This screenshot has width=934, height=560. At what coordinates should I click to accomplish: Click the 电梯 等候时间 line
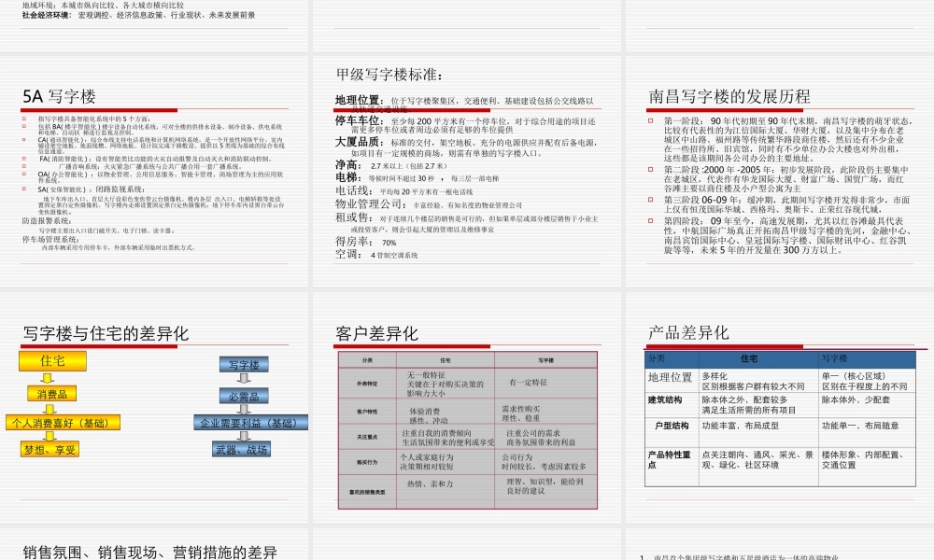[417, 178]
